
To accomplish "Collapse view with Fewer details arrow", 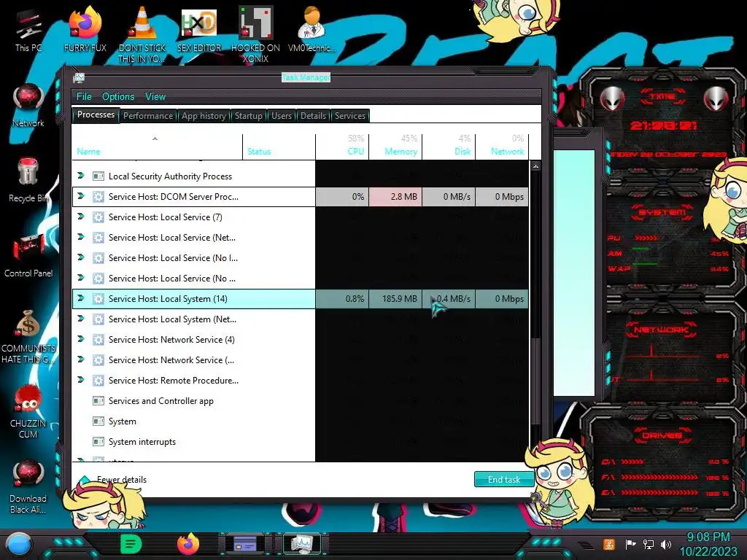I will tap(85, 480).
